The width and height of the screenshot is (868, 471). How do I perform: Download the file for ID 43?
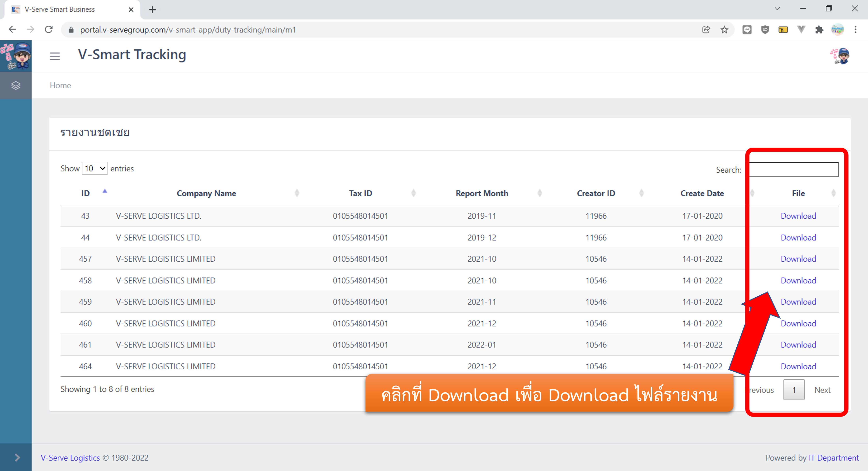pyautogui.click(x=798, y=216)
